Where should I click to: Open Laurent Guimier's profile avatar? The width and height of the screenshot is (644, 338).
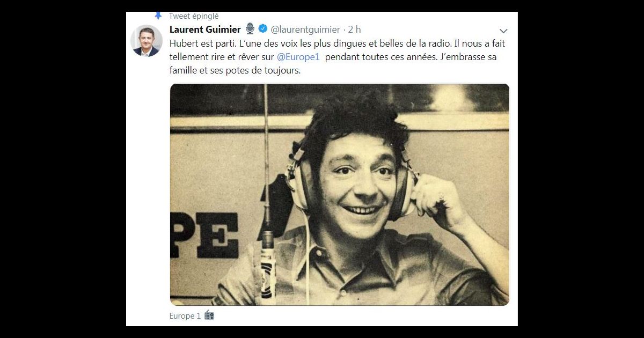click(147, 41)
